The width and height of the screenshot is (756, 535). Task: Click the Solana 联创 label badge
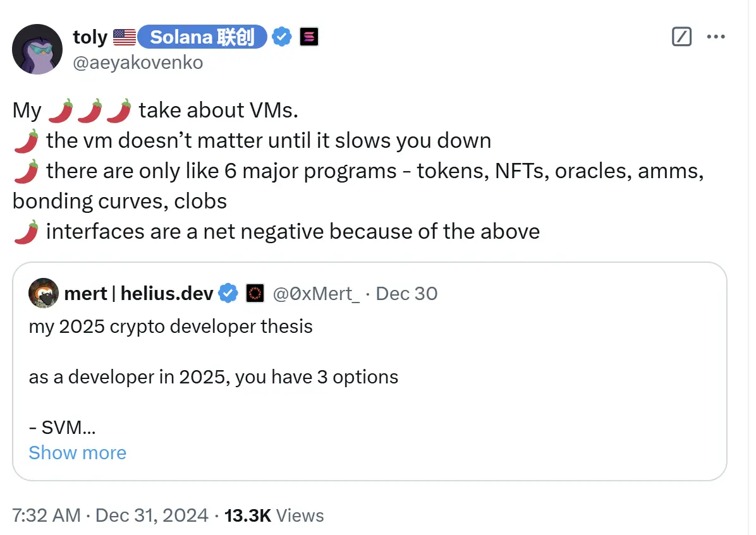click(x=202, y=37)
